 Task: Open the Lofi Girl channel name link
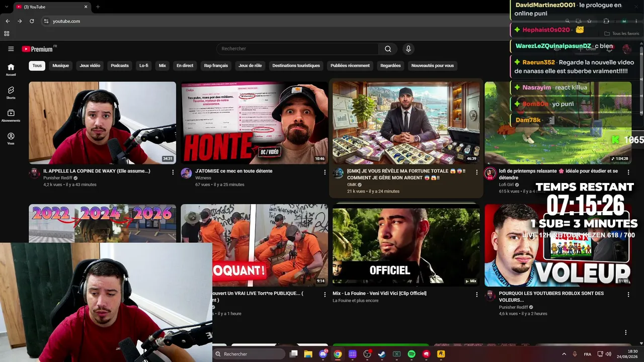[x=506, y=185]
